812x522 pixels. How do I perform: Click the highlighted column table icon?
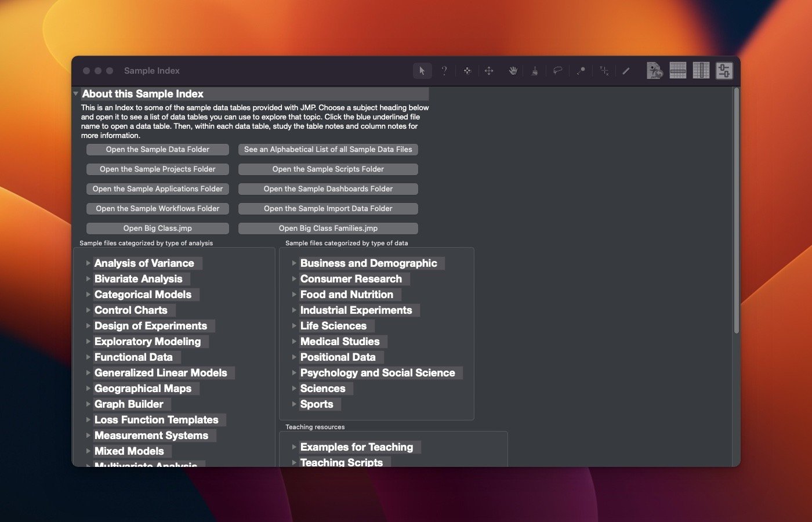coord(701,71)
